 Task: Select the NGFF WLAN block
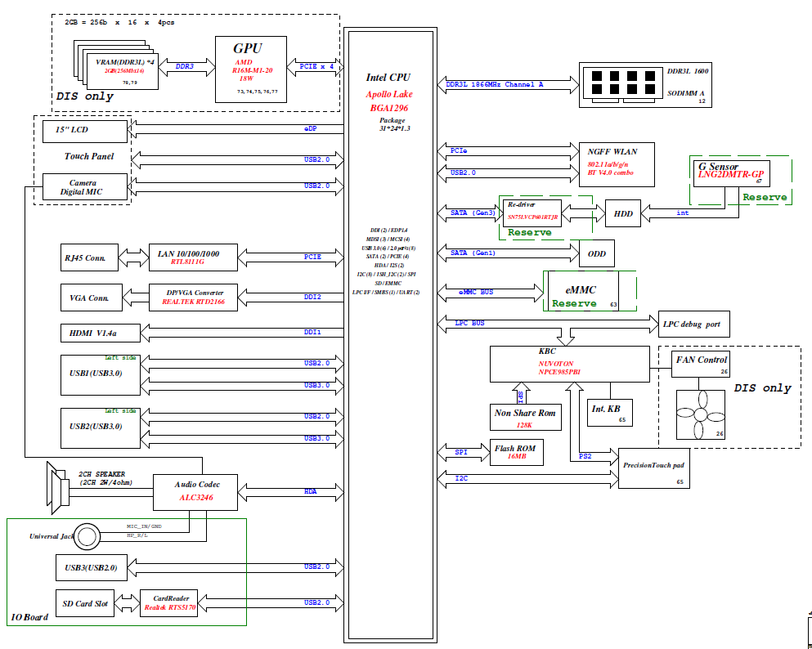612,162
